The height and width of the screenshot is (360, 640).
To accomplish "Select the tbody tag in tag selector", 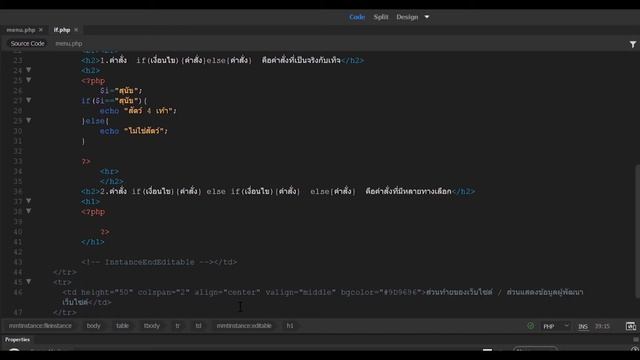I will (152, 326).
